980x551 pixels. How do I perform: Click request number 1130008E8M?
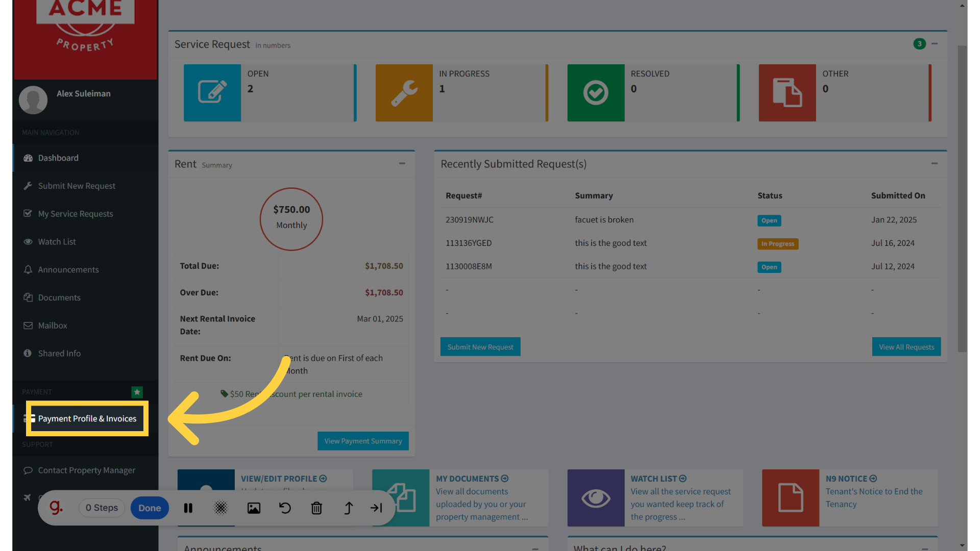pyautogui.click(x=469, y=266)
